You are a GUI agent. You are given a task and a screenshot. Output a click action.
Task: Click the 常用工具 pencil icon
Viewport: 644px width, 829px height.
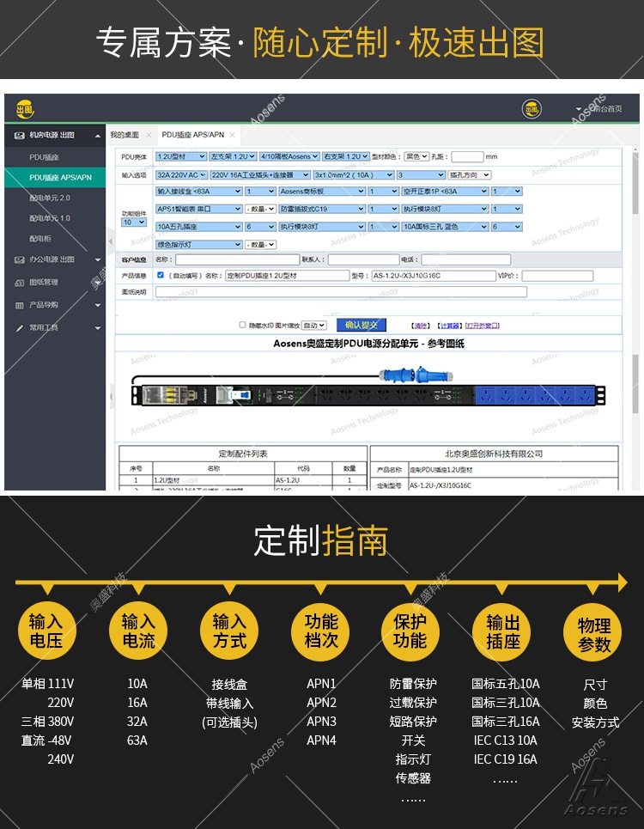coord(20,328)
